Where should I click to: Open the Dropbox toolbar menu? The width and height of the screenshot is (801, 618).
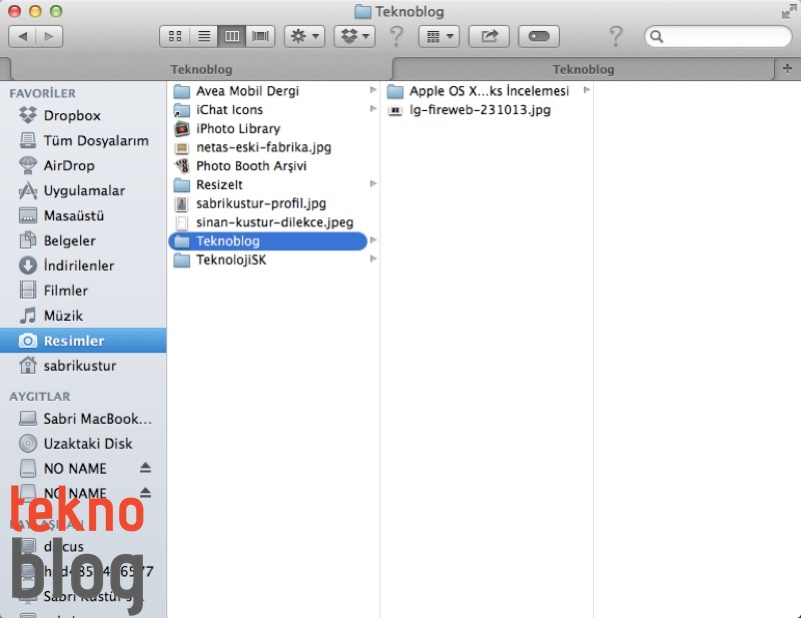355,36
